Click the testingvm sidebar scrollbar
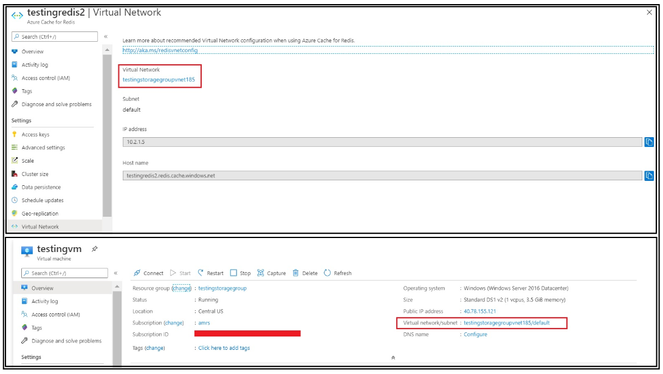The height and width of the screenshot is (374, 663). pyautogui.click(x=117, y=328)
